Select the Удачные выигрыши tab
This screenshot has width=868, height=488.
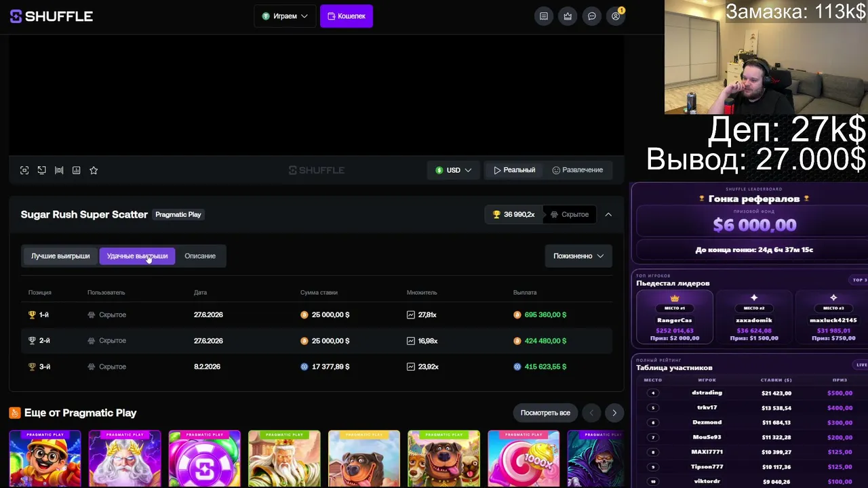(137, 256)
